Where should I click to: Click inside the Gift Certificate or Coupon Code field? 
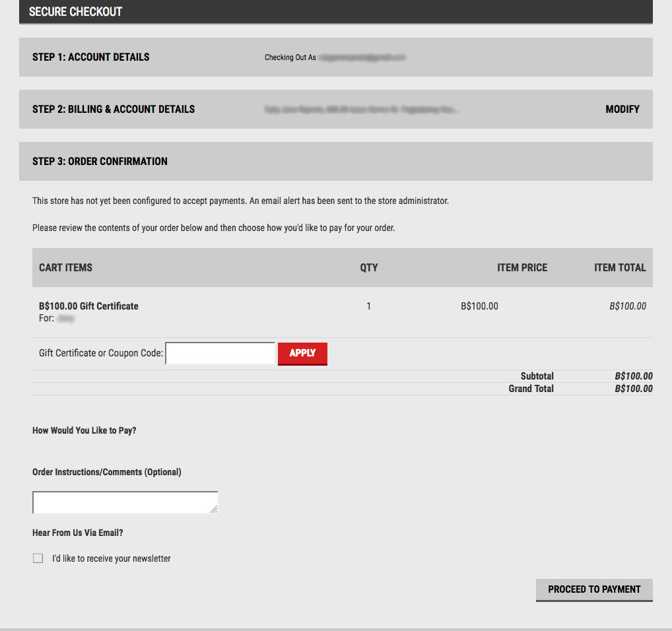(220, 354)
